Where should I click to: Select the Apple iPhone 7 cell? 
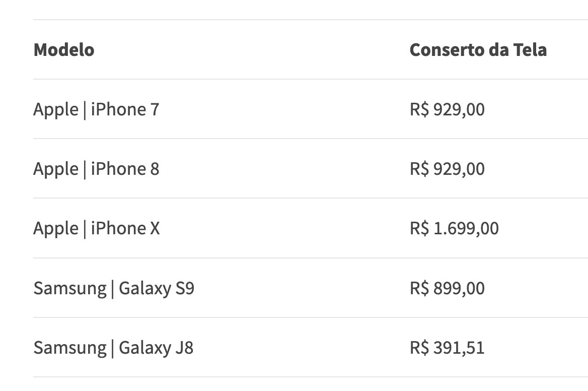(96, 109)
